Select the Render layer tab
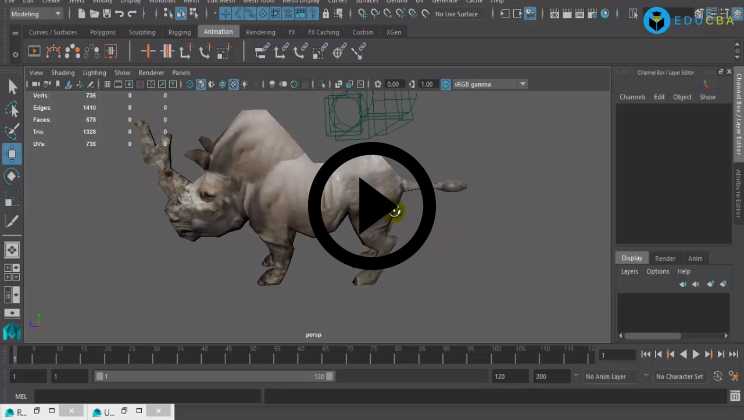The image size is (744, 420). click(665, 258)
